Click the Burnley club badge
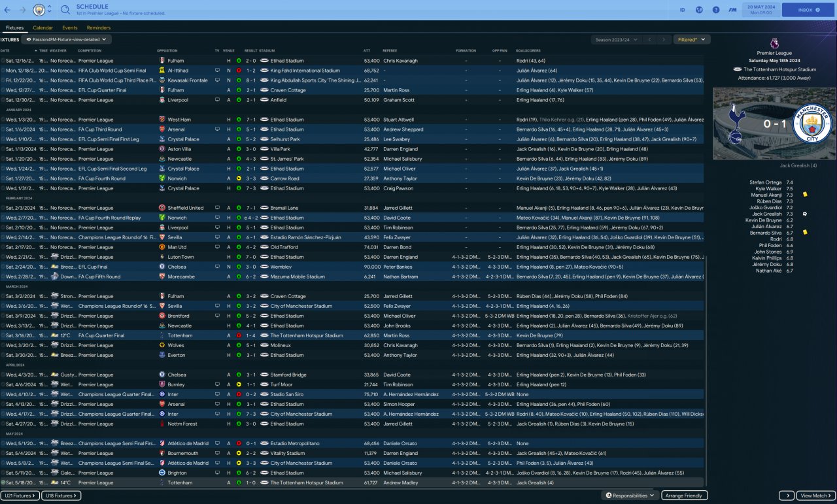Viewport: 837px width, 504px height. coord(162,384)
